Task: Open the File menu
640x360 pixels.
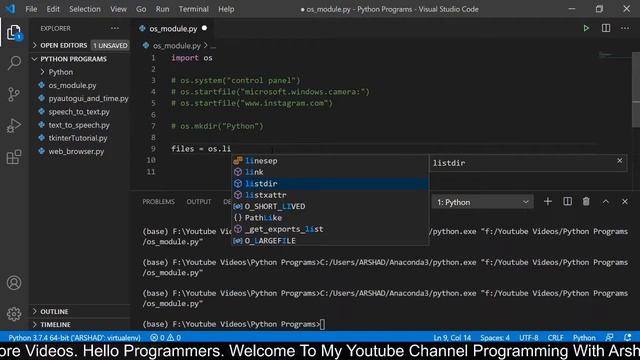Action: (x=31, y=9)
